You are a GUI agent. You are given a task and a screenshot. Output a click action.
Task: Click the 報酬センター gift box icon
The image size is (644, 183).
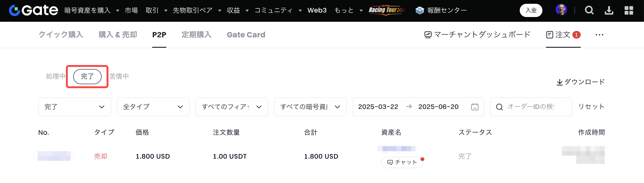(420, 10)
